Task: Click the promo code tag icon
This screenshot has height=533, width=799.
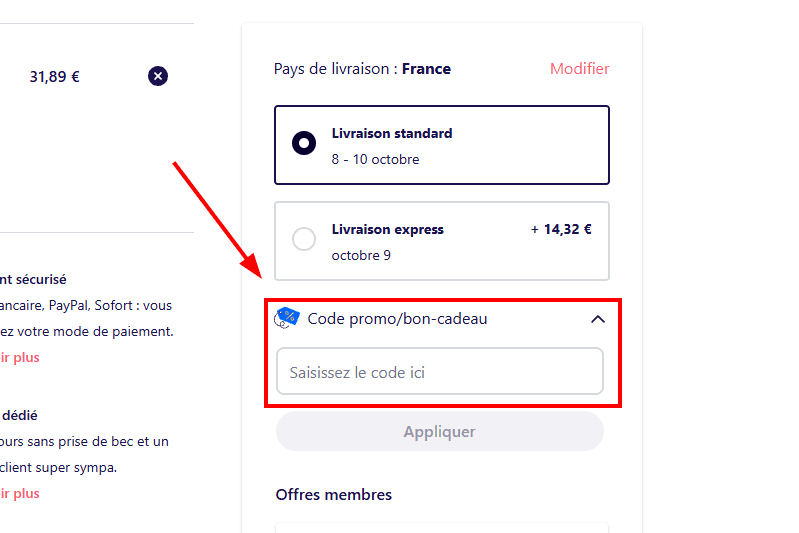Action: pyautogui.click(x=288, y=318)
